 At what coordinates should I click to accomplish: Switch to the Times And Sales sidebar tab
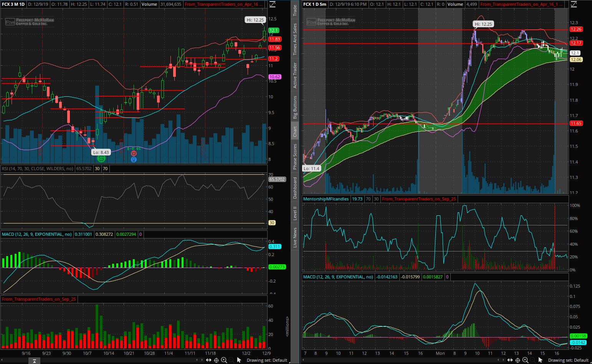click(x=295, y=39)
